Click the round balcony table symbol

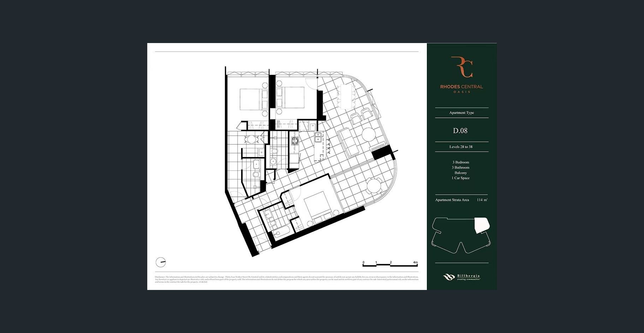374,186
